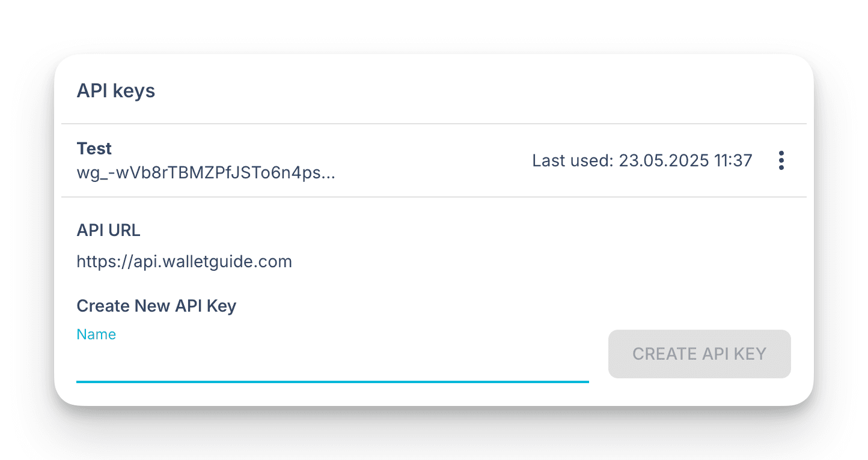Click the https://api.walletguide.com URL text

[x=184, y=262]
